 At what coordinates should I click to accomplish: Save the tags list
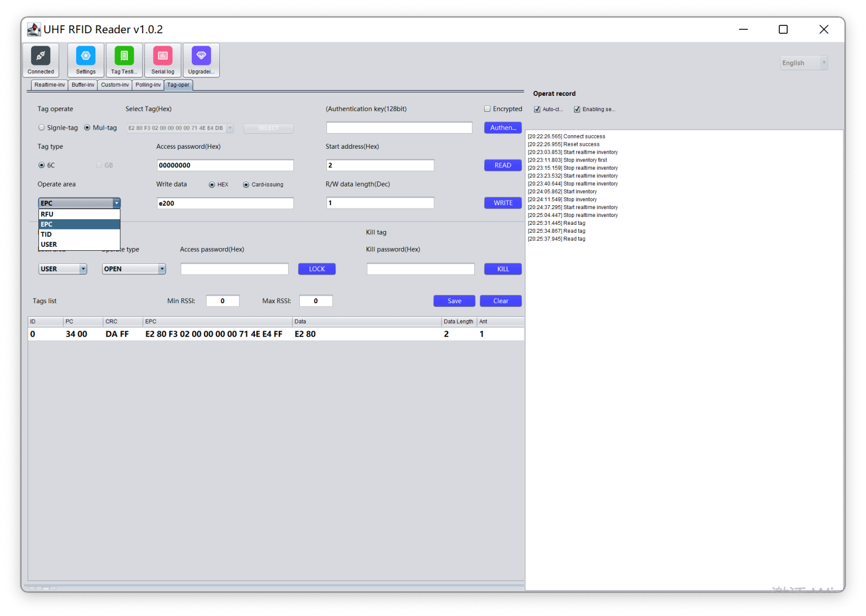pos(454,300)
